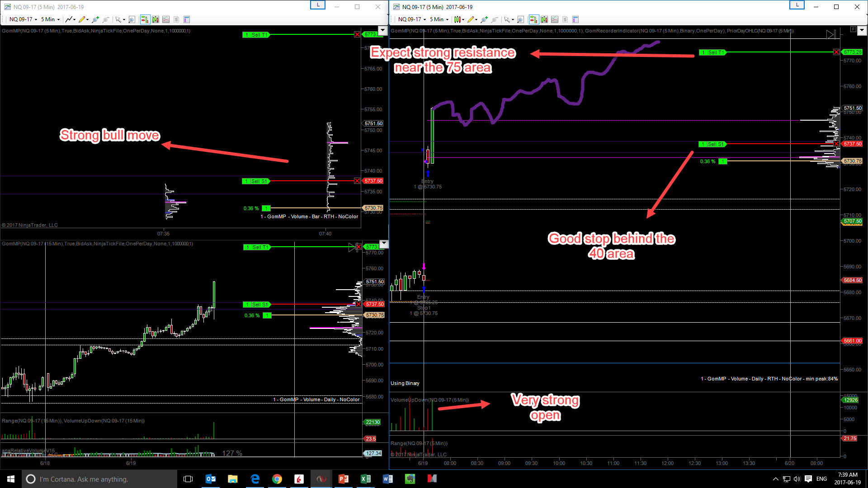Jump to last bar arrow in right chart
Image resolution: width=868 pixels, height=488 pixels.
click(831, 34)
